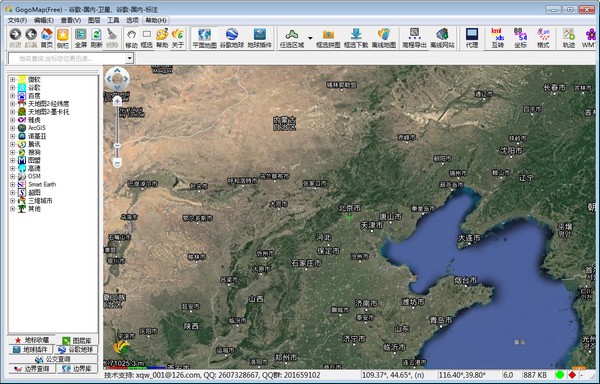Open the 工具 menu
Viewport: 600px width, 384px height.
(113, 20)
